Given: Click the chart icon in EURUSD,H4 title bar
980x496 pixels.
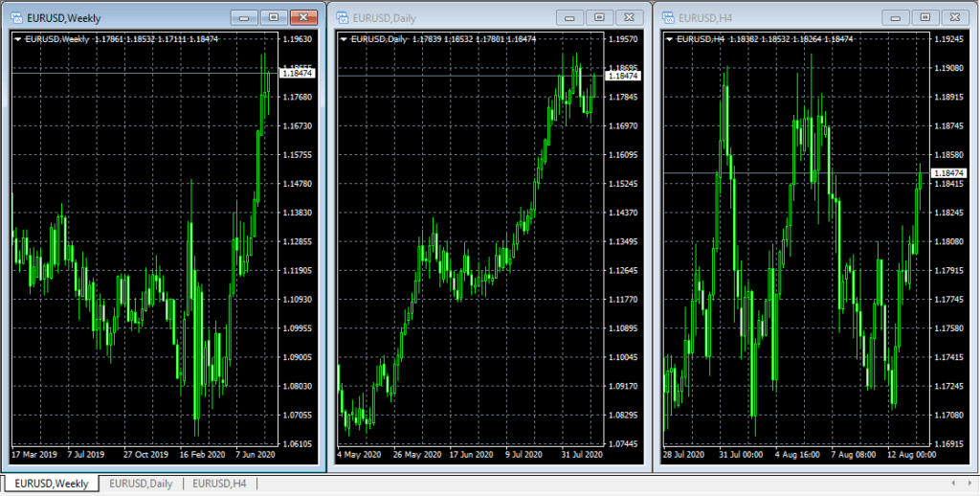Looking at the screenshot, I should [667, 17].
